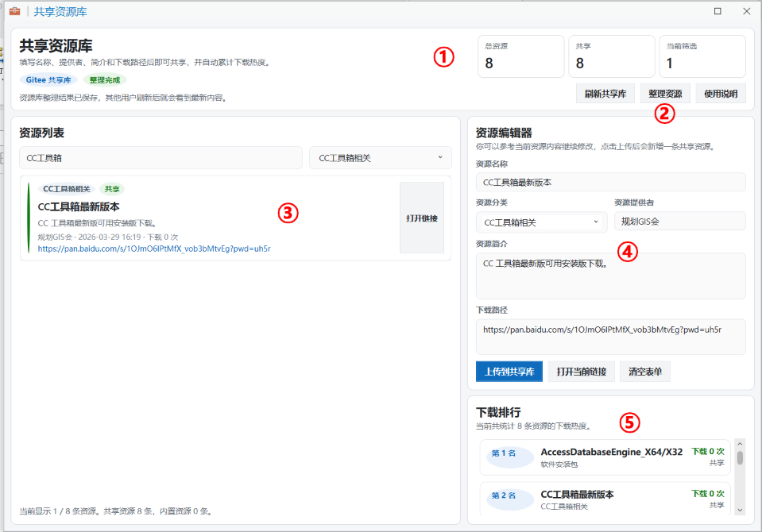Focus the 资源简介 text area
Image resolution: width=762 pixels, height=532 pixels.
[610, 276]
